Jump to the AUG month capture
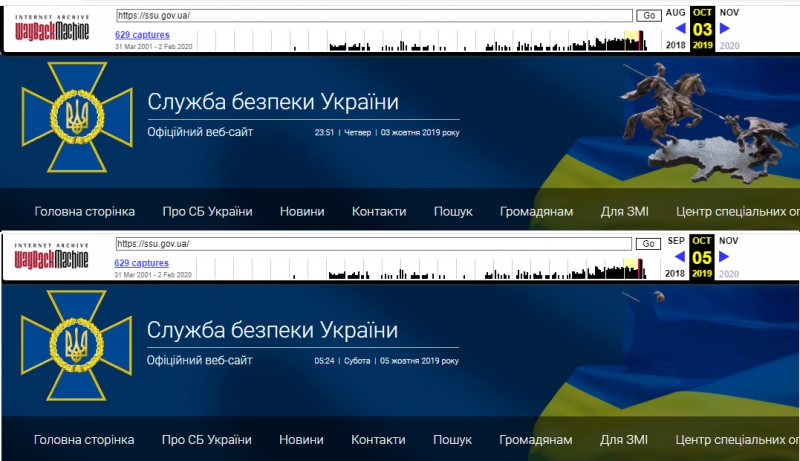The height and width of the screenshot is (461, 800). (x=676, y=12)
